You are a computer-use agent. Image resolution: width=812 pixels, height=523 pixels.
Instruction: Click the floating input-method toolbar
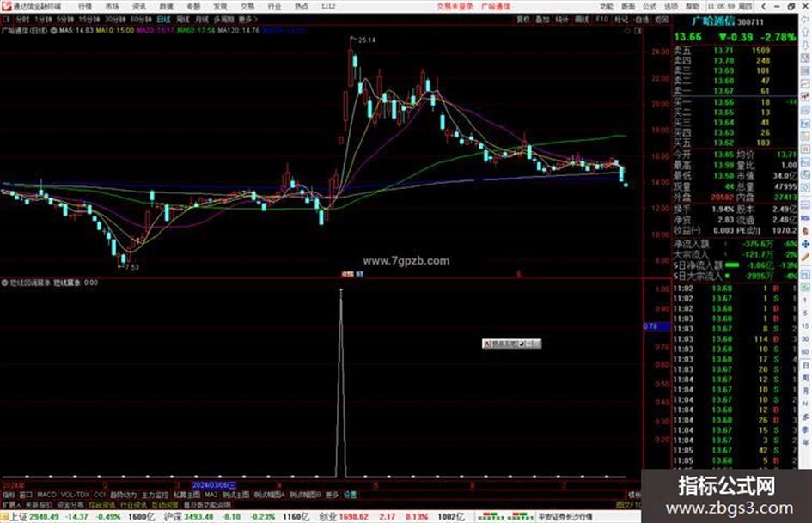(511, 344)
